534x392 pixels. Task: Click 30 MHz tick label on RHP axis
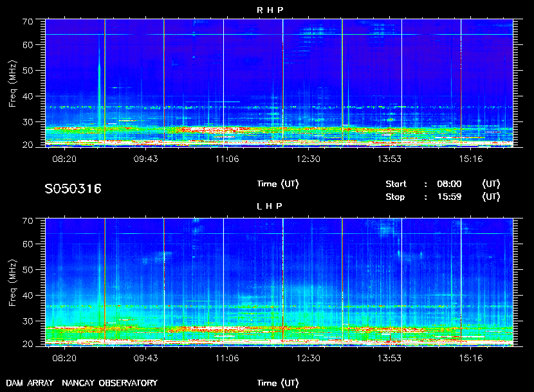pos(28,122)
